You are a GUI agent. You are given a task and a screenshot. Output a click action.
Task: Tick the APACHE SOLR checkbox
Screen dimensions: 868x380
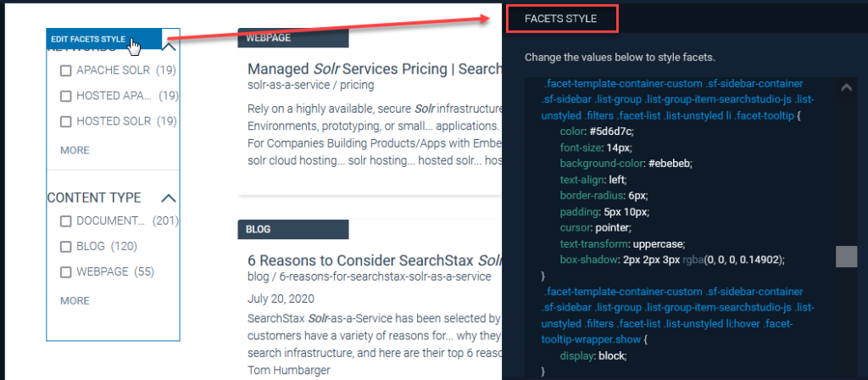click(66, 70)
